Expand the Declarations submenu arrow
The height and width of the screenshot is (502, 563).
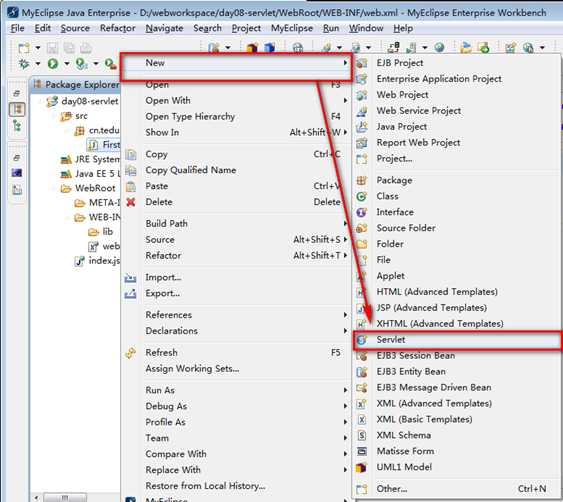[345, 331]
